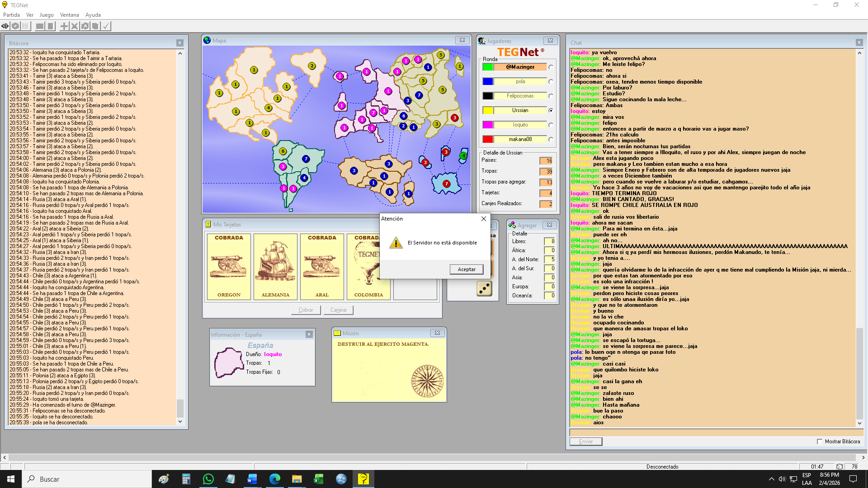The width and height of the screenshot is (868, 488).
Task: Open the Juego menu
Action: pyautogui.click(x=47, y=15)
